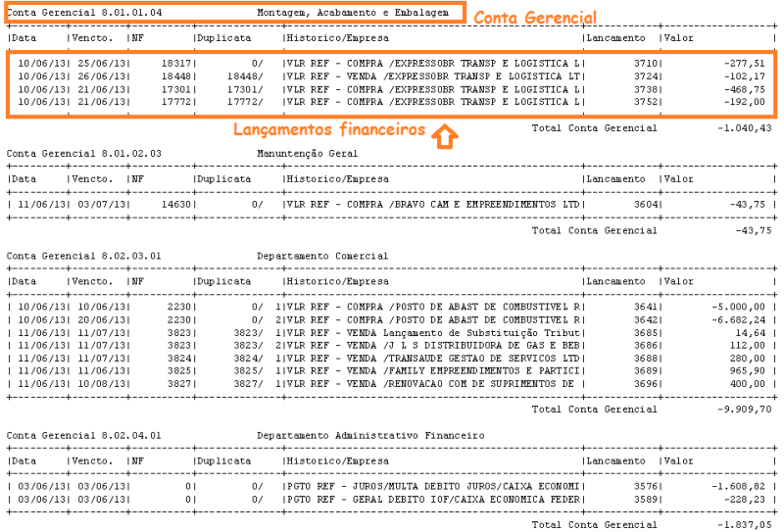Click the value -228,23
Image resolution: width=784 pixels, height=532 pixels.
[x=745, y=500]
